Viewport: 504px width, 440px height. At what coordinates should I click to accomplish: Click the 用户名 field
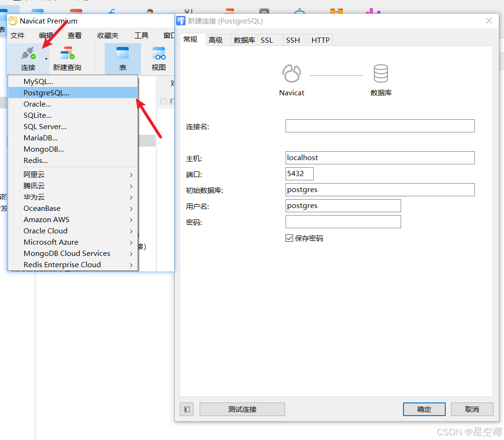tap(343, 206)
